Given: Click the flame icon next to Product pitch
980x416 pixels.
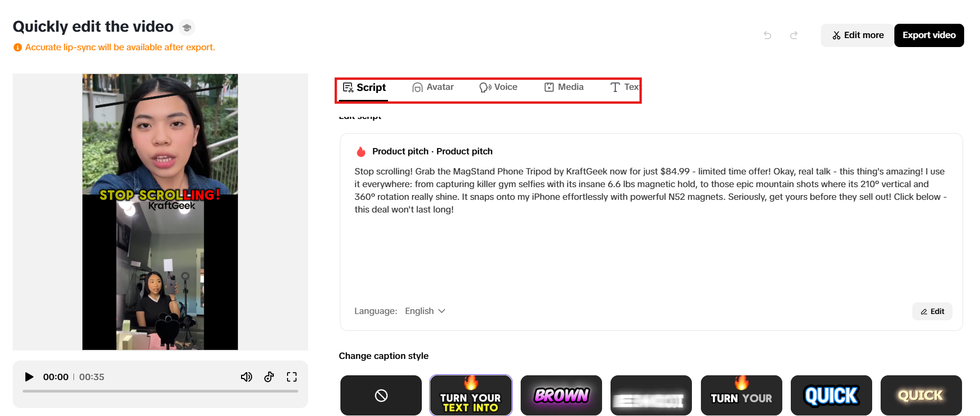Looking at the screenshot, I should 360,151.
